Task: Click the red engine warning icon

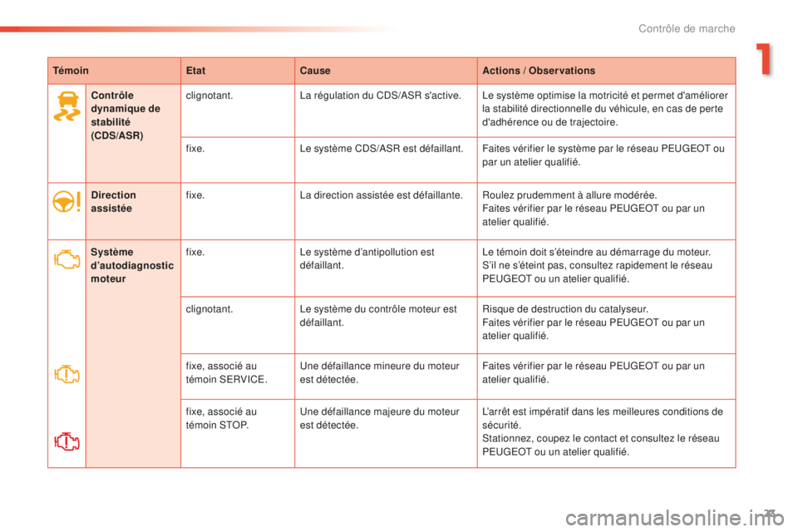Action: pyautogui.click(x=67, y=441)
